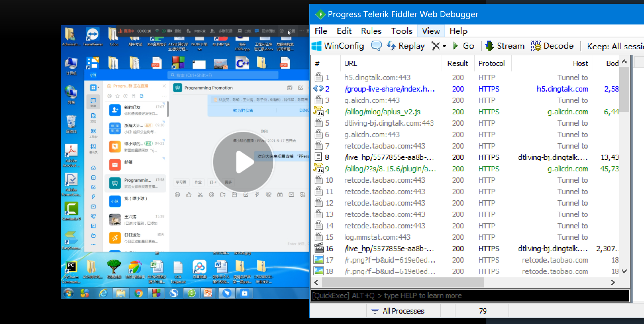This screenshot has height=324, width=644.
Task: Select the /alilog/??s/8.15.6/plugin/a... session URL
Action: (390, 169)
